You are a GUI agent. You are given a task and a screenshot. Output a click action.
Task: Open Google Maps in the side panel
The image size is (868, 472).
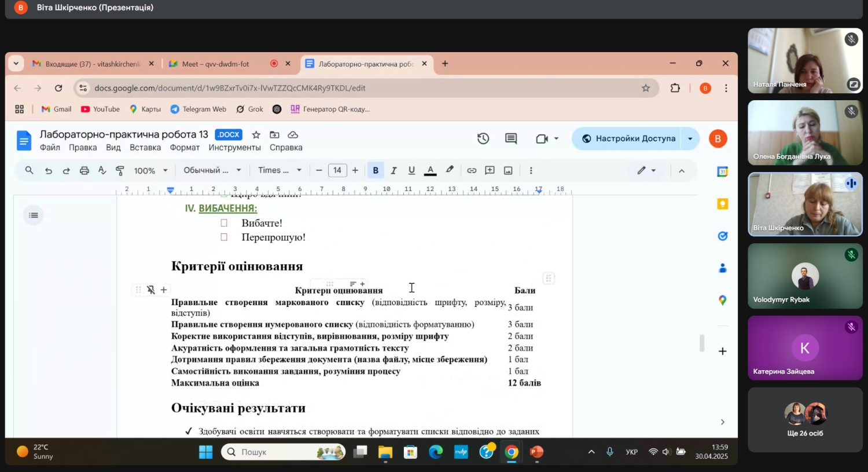[x=722, y=300]
